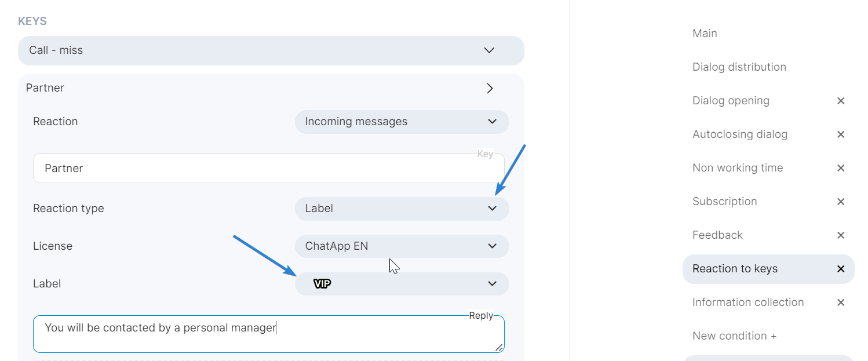Open the Reaction dropdown showing Incoming messages

[x=402, y=122]
